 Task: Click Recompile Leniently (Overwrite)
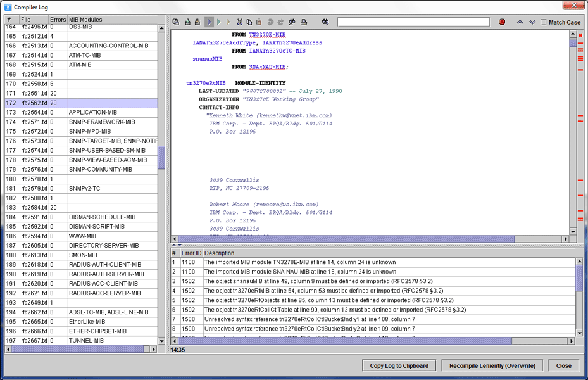point(492,365)
